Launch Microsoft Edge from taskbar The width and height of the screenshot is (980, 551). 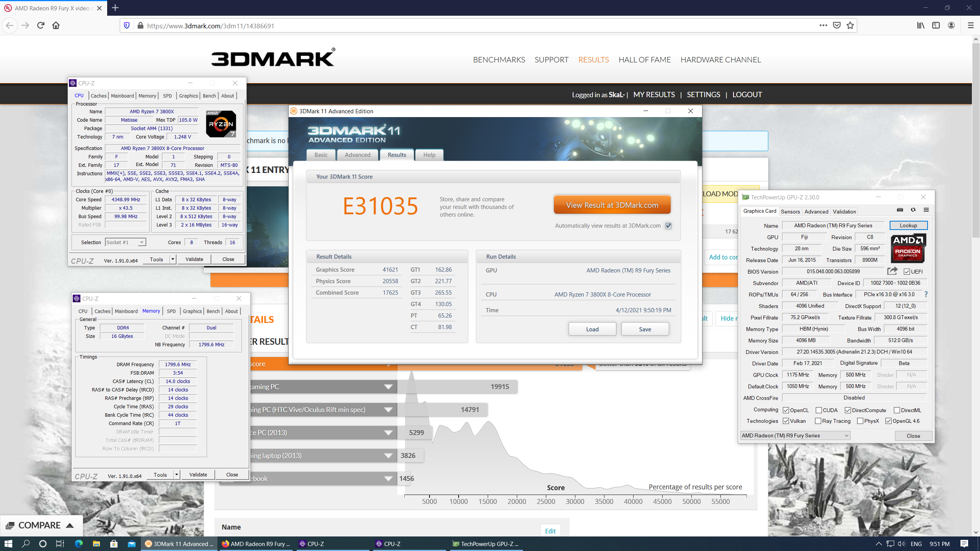coord(79,544)
